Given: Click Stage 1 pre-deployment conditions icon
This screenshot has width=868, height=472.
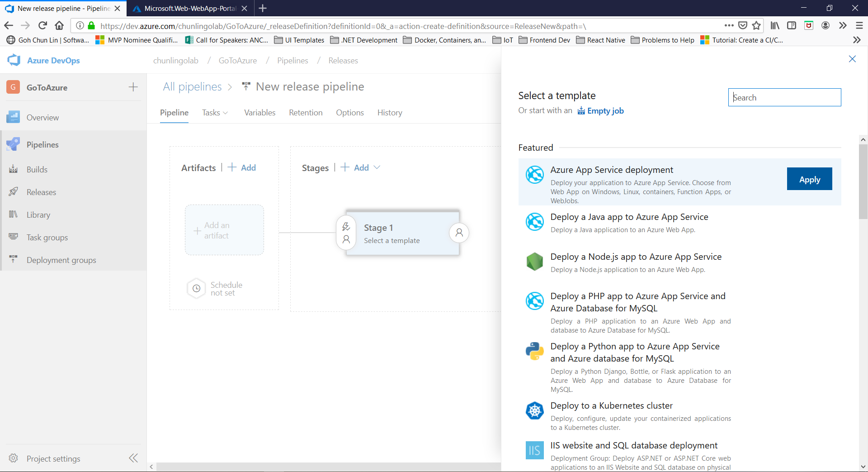Looking at the screenshot, I should [x=346, y=233].
